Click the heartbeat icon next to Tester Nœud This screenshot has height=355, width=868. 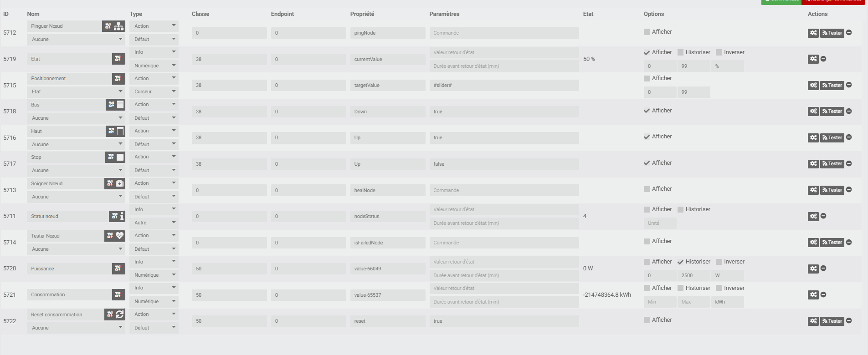tap(120, 236)
